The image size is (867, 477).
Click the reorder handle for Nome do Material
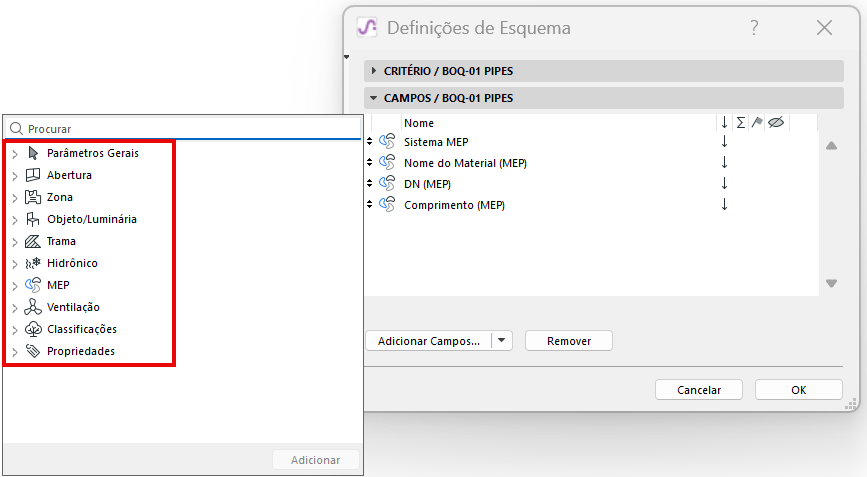click(369, 163)
